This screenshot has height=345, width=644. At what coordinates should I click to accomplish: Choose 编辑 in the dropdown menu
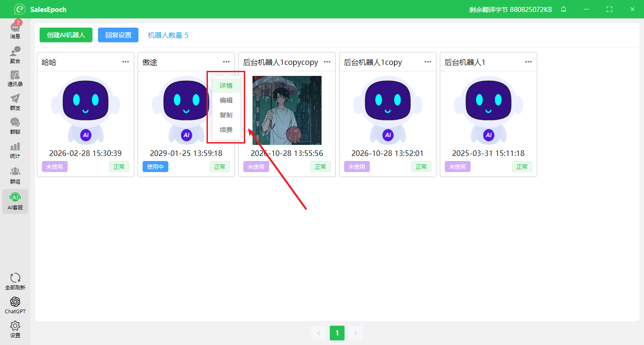[x=226, y=100]
